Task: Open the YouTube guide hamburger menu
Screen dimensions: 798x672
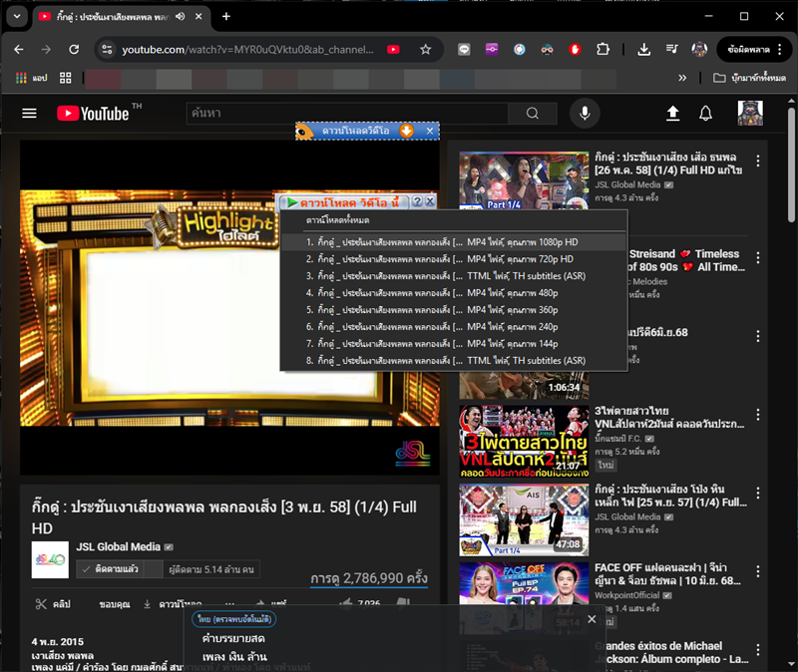Action: (x=30, y=113)
